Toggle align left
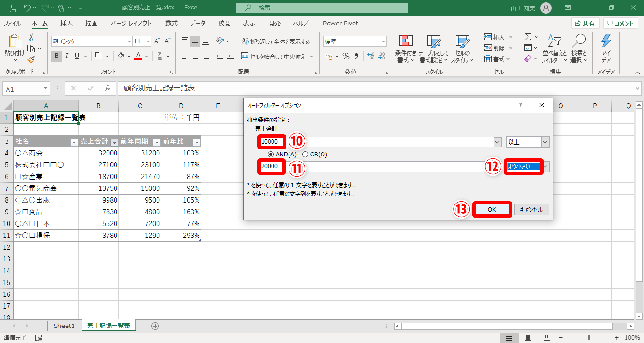 click(x=185, y=56)
